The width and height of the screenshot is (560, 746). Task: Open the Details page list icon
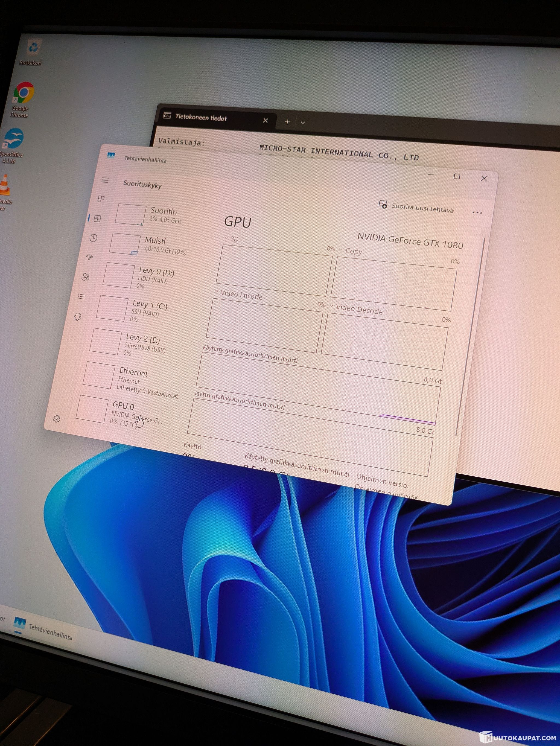(x=81, y=296)
